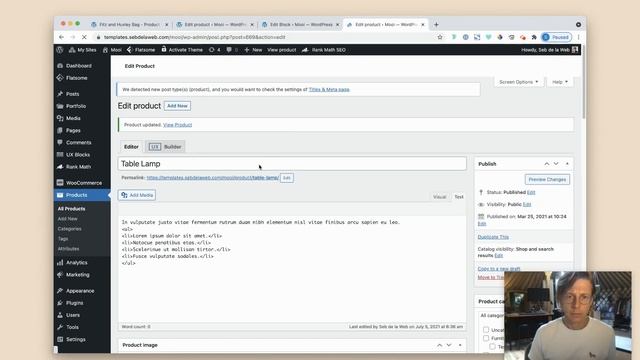
Task: Edit Visibility Public link
Action: [x=527, y=204]
